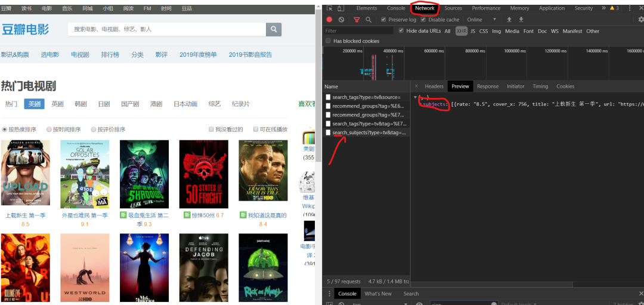Filter requests by JS type
Screen dimensions: 644x305
click(x=473, y=31)
